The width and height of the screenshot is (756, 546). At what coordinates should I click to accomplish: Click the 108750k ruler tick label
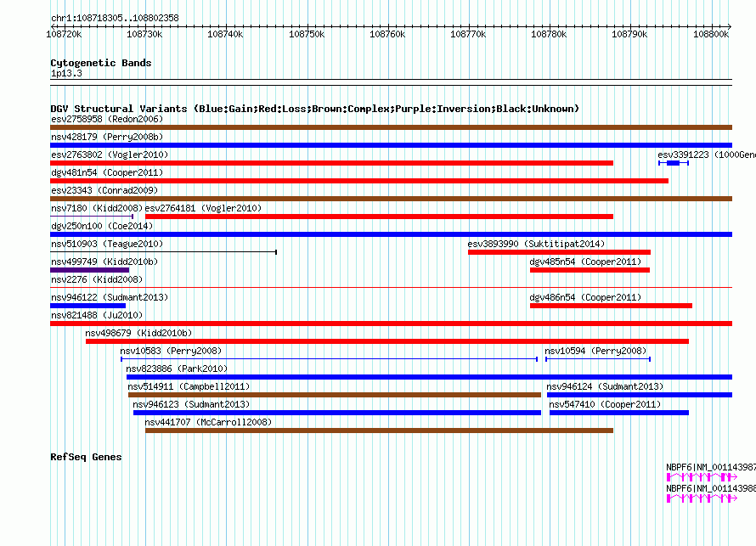307,34
